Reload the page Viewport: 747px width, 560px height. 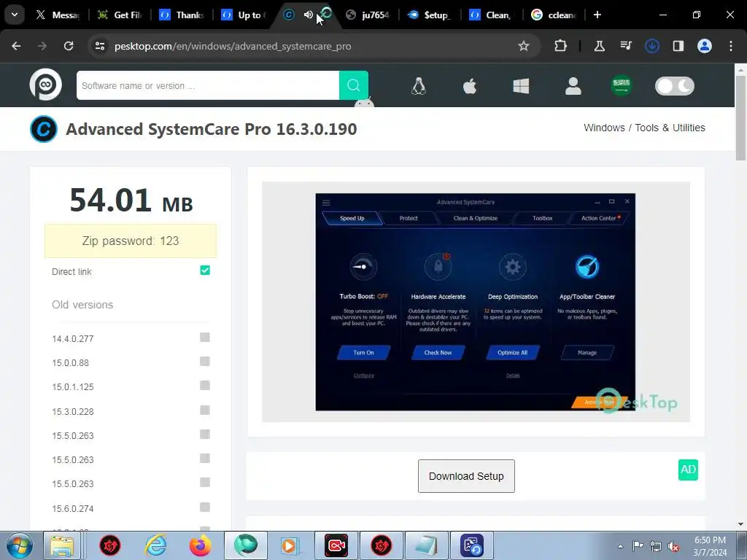pyautogui.click(x=69, y=46)
